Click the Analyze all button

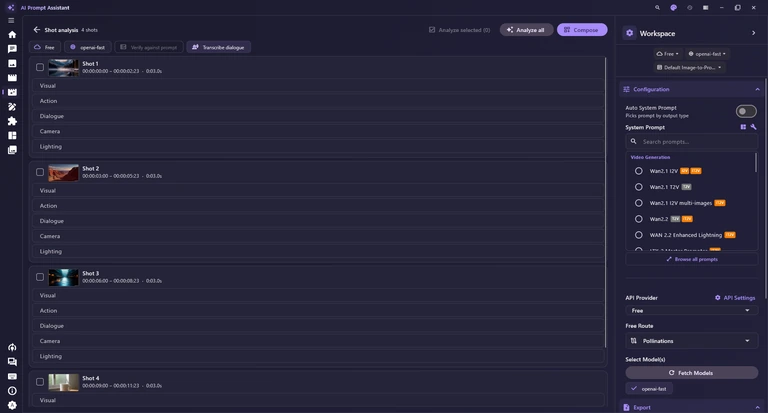click(x=526, y=30)
